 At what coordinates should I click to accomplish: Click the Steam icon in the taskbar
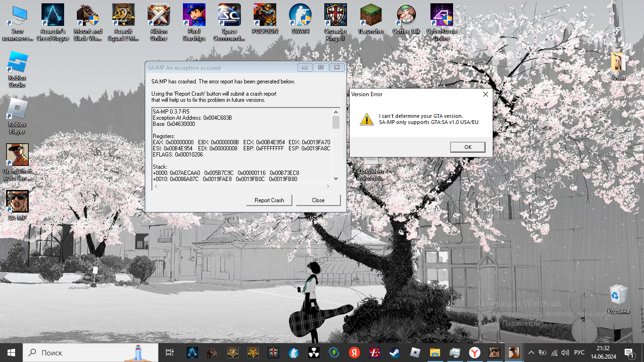[x=393, y=353]
